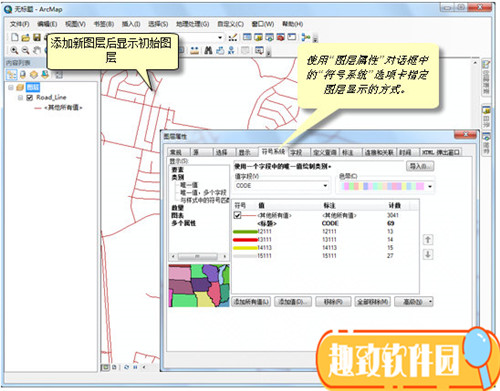Open the Insert menu
The width and height of the screenshot is (500, 391).
point(131,24)
